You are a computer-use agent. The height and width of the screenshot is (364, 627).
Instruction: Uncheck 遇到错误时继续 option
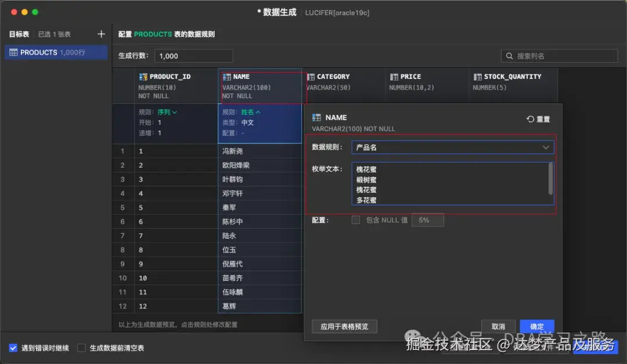coord(13,348)
